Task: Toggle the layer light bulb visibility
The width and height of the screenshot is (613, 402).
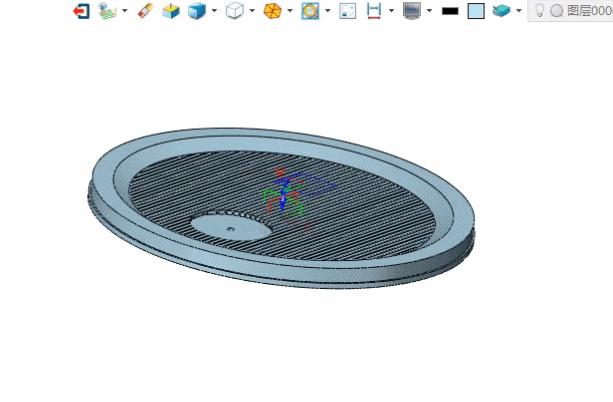Action: click(x=540, y=11)
